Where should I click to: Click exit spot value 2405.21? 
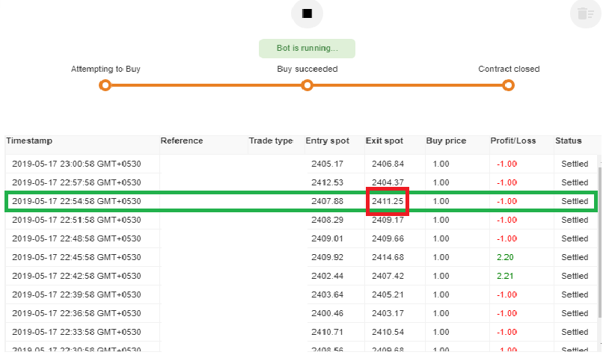(x=388, y=294)
